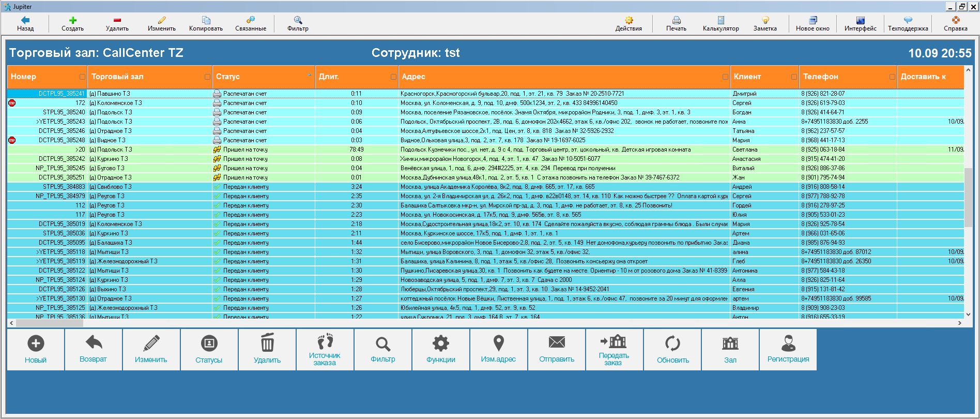This screenshot has width=980, height=419.
Task: Click the vertical scrollbar down arrow
Action: point(969,314)
